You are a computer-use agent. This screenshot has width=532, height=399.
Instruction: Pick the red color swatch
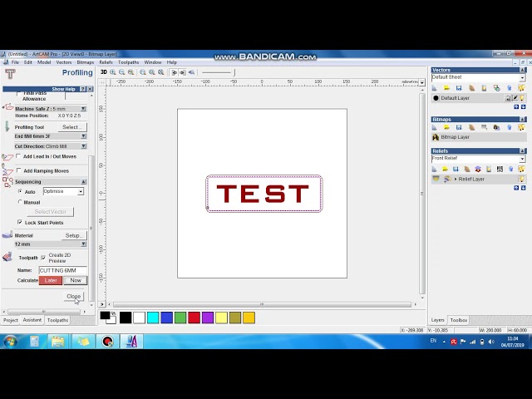pyautogui.click(x=194, y=318)
